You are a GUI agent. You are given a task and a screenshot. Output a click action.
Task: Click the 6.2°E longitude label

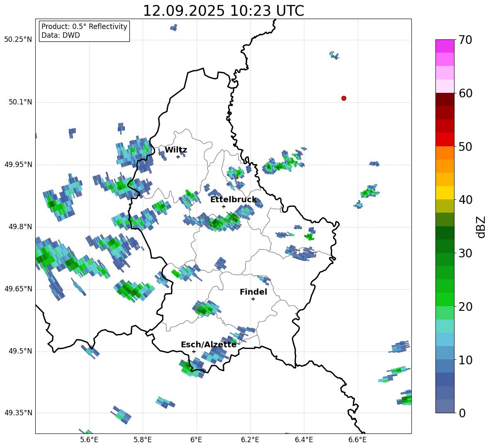(250, 440)
